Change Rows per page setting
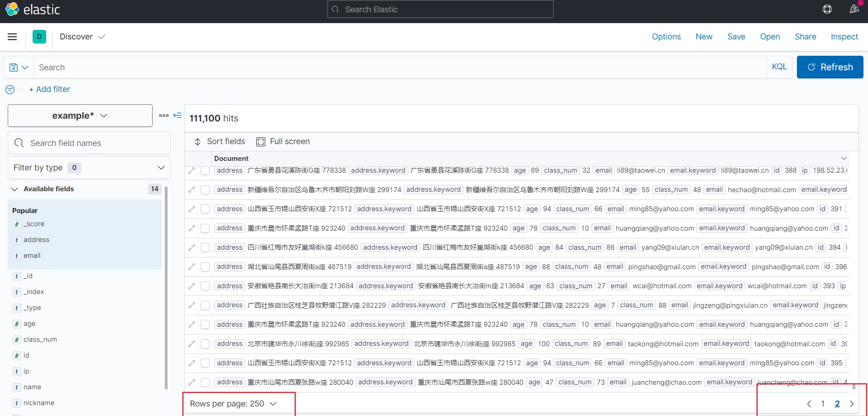Image resolution: width=868 pixels, height=416 pixels. [x=233, y=404]
